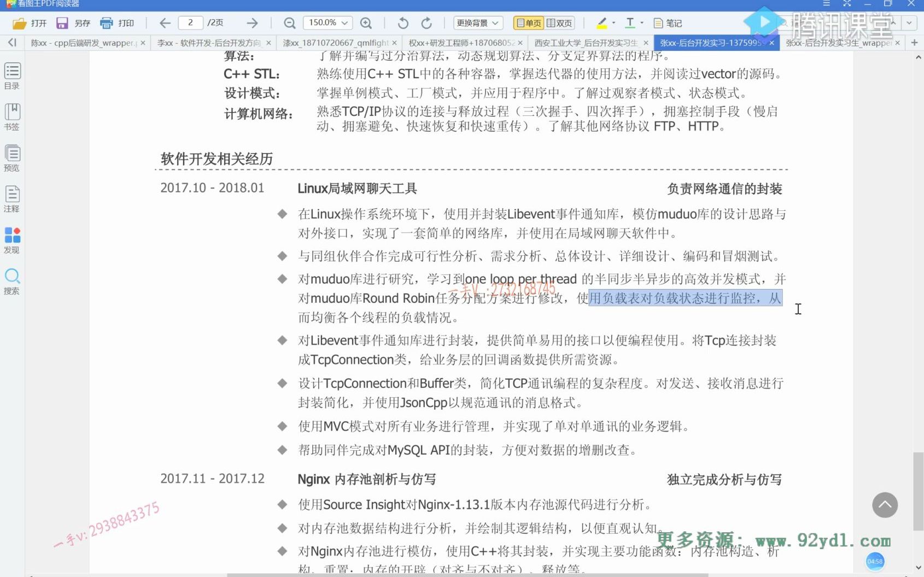This screenshot has width=924, height=577.
Task: Click the 设计模式: skill label
Action: tap(252, 93)
